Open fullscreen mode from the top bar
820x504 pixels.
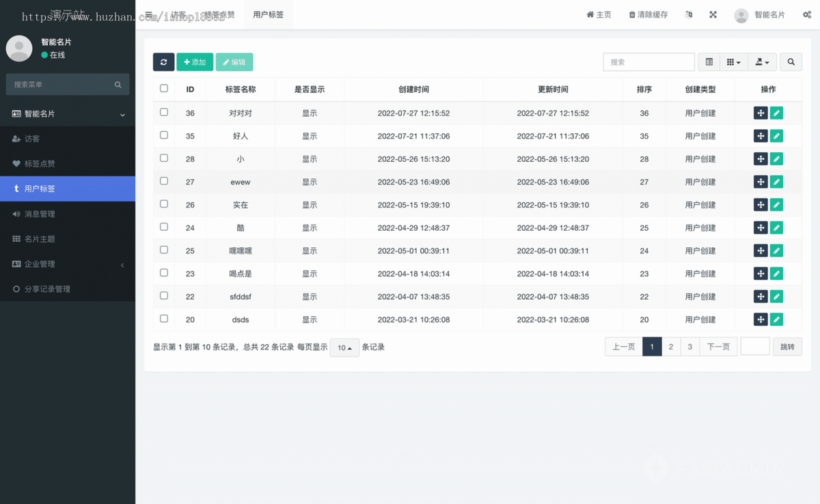click(713, 14)
